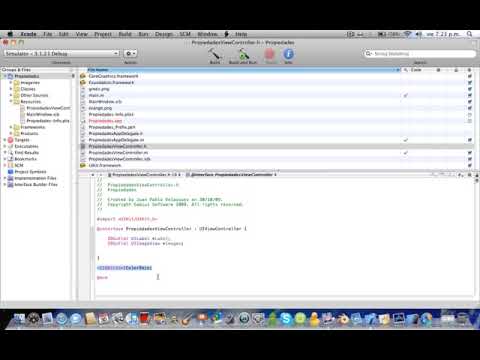Expand the Frameworks group
The height and width of the screenshot is (360, 480).
[11, 127]
